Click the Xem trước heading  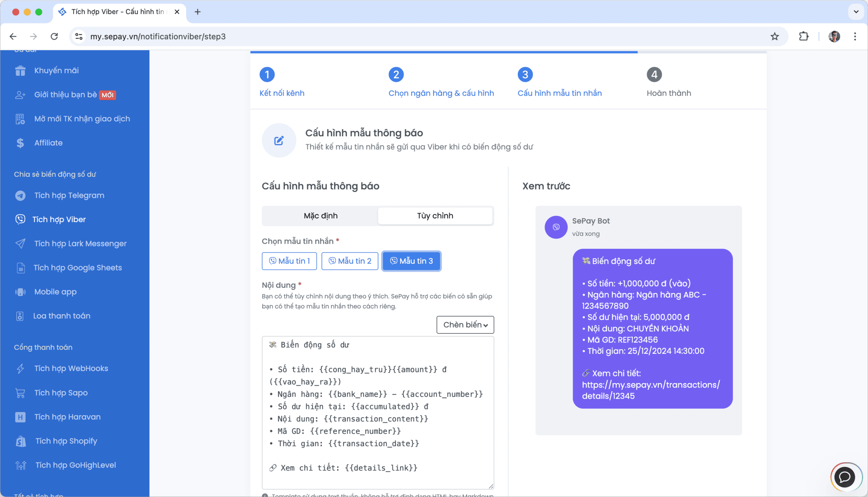(546, 186)
